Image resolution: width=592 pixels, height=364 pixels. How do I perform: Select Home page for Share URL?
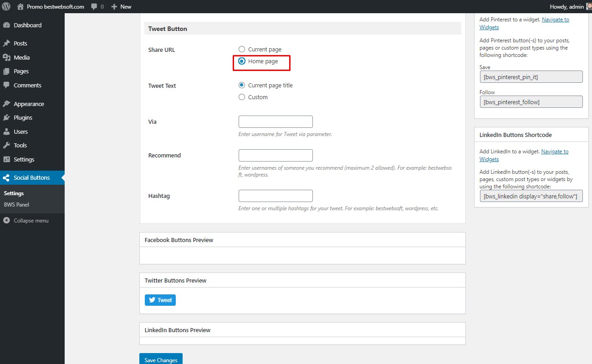(242, 61)
